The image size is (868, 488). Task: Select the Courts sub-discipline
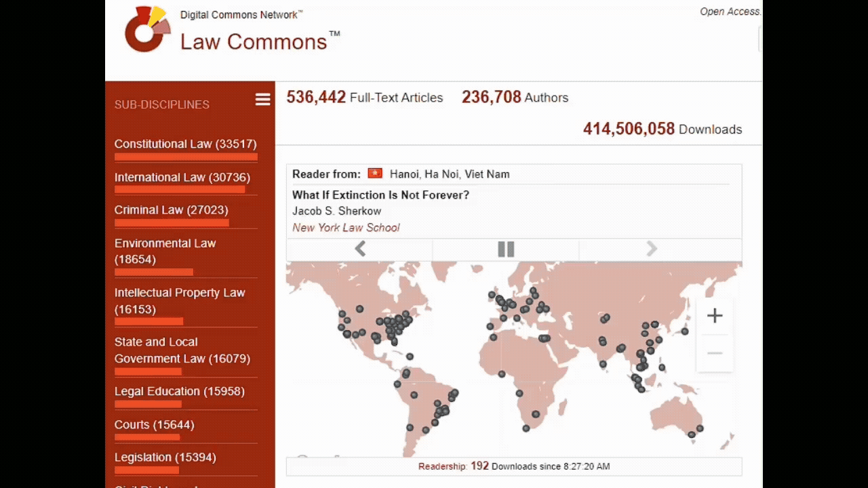154,424
